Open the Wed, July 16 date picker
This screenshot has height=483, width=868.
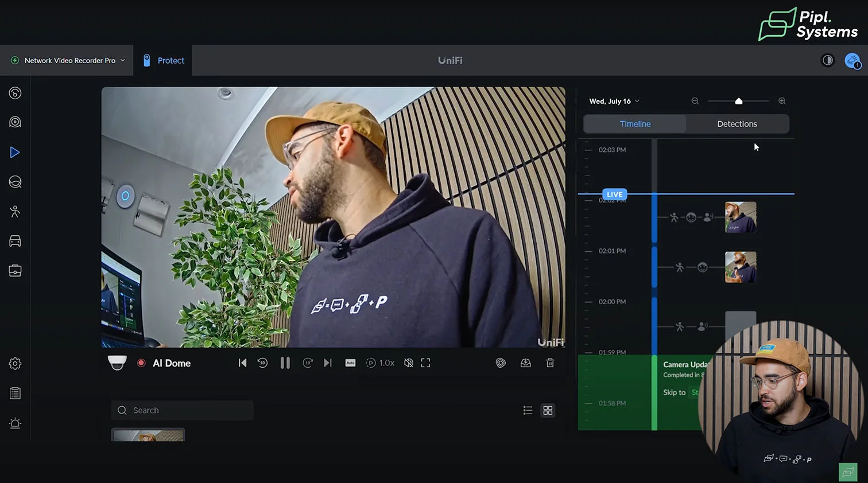[x=614, y=101]
